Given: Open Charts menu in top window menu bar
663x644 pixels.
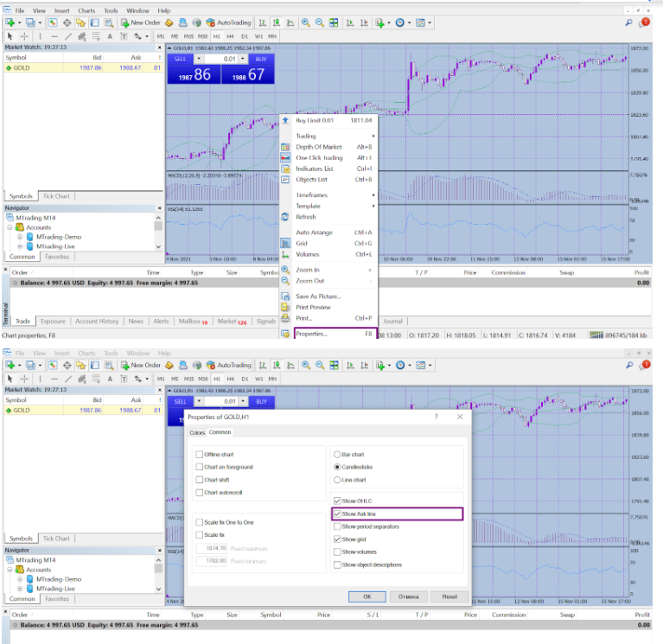Looking at the screenshot, I should [86, 10].
